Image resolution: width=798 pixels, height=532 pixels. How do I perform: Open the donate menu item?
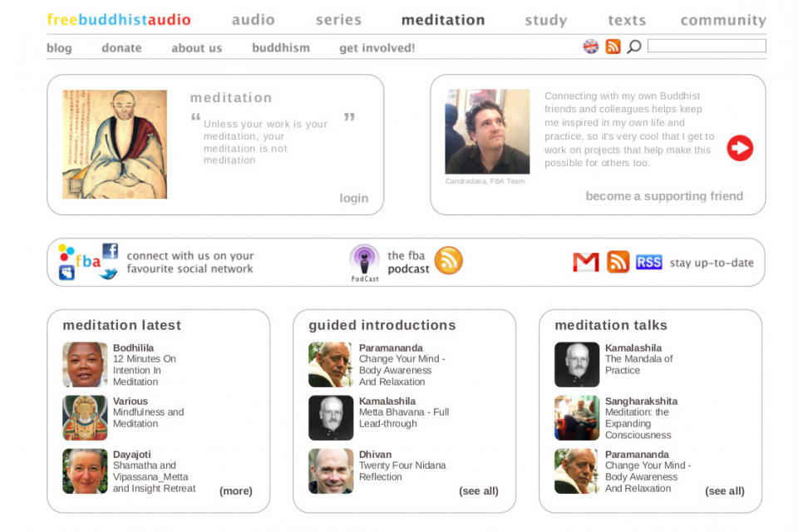click(x=121, y=48)
